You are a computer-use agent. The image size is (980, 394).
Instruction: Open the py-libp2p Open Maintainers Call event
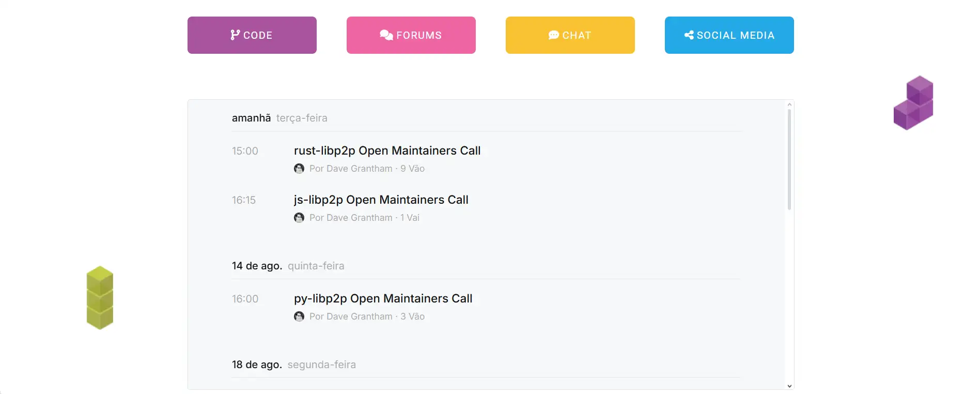(x=383, y=298)
